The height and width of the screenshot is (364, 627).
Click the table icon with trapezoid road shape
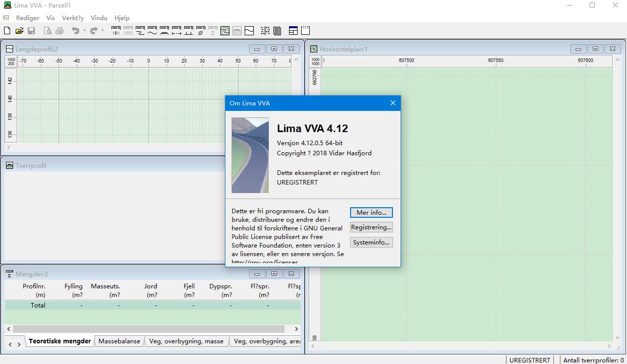pos(164,31)
